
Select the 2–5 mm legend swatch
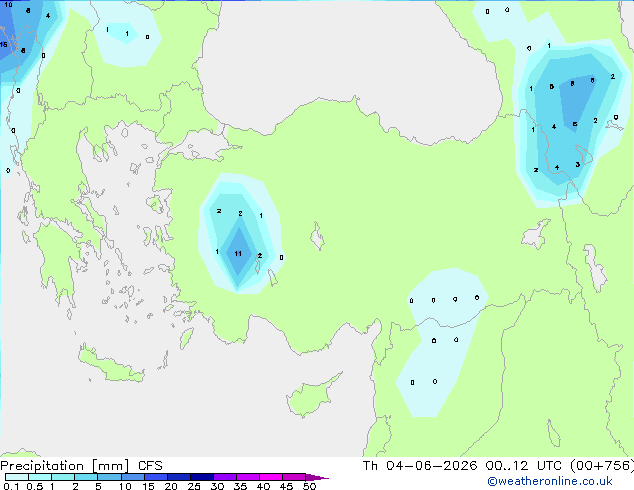pyautogui.click(x=86, y=477)
